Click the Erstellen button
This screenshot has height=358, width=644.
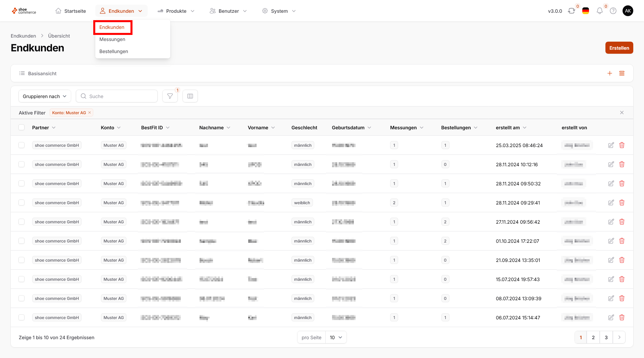click(619, 48)
